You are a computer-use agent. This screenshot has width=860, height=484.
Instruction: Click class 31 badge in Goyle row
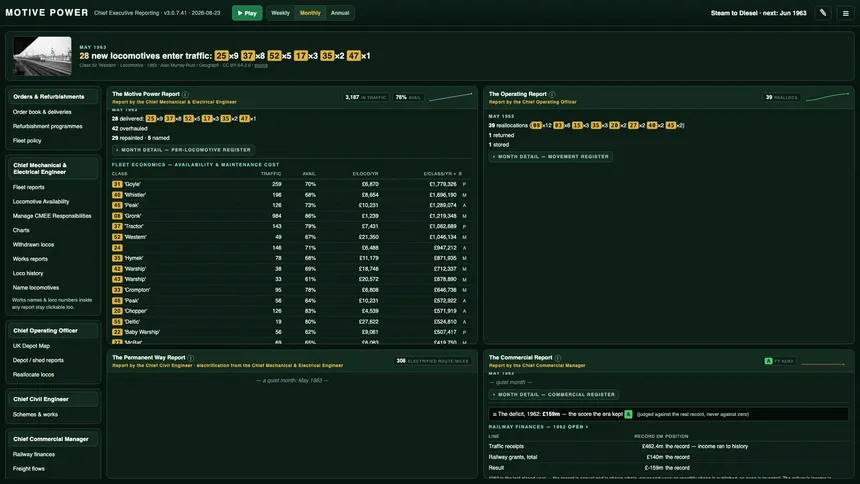(117, 184)
